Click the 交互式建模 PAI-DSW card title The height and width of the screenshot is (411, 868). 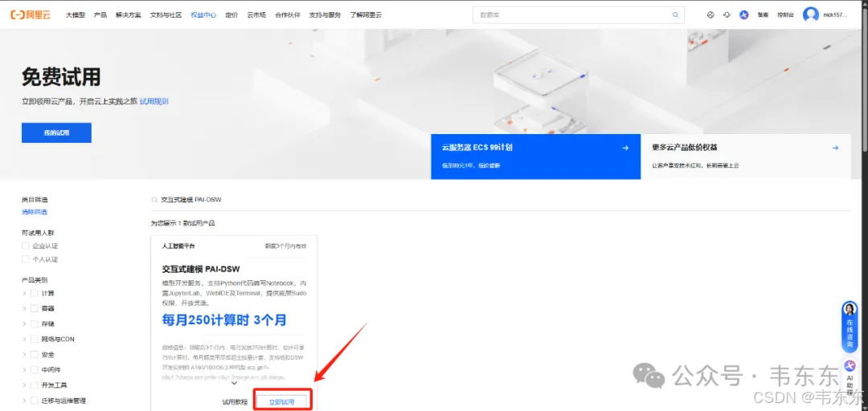201,270
